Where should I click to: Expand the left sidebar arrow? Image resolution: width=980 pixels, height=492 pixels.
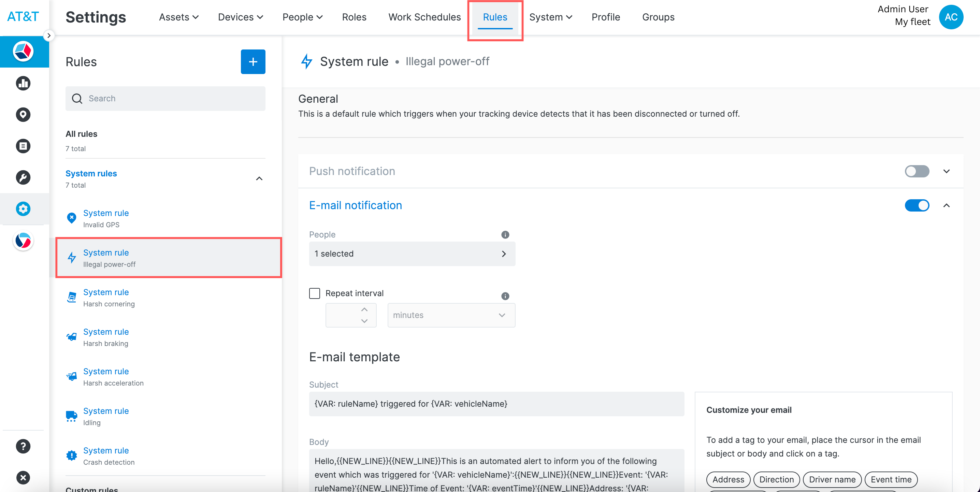click(49, 35)
